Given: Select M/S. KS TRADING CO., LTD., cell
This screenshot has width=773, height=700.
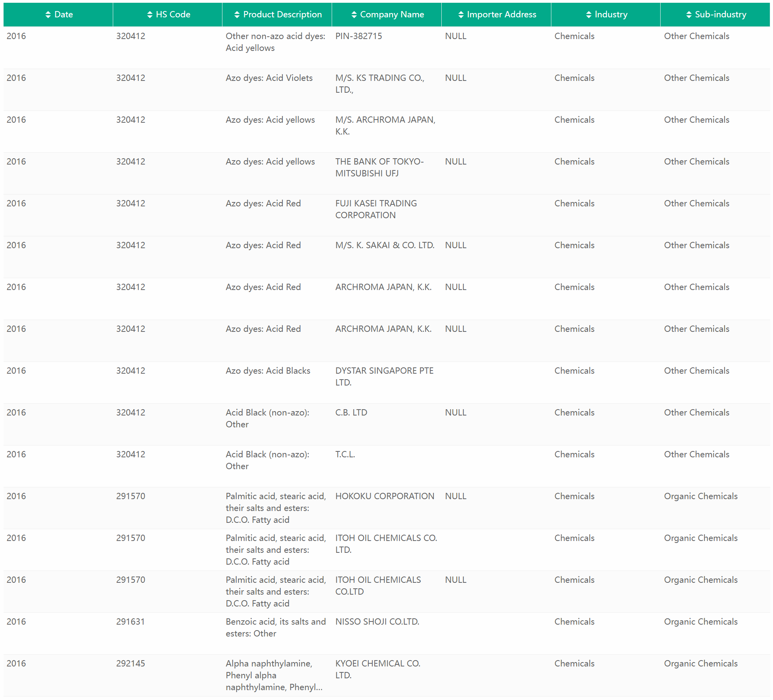Looking at the screenshot, I should click(x=386, y=90).
